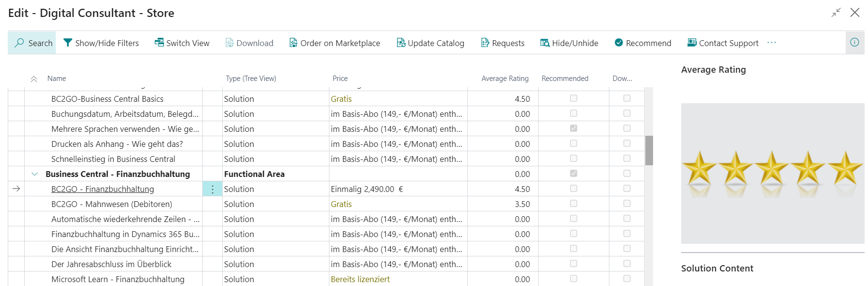Open more actions ellipsis in toolbar
Image resolution: width=868 pixels, height=286 pixels.
click(x=771, y=43)
